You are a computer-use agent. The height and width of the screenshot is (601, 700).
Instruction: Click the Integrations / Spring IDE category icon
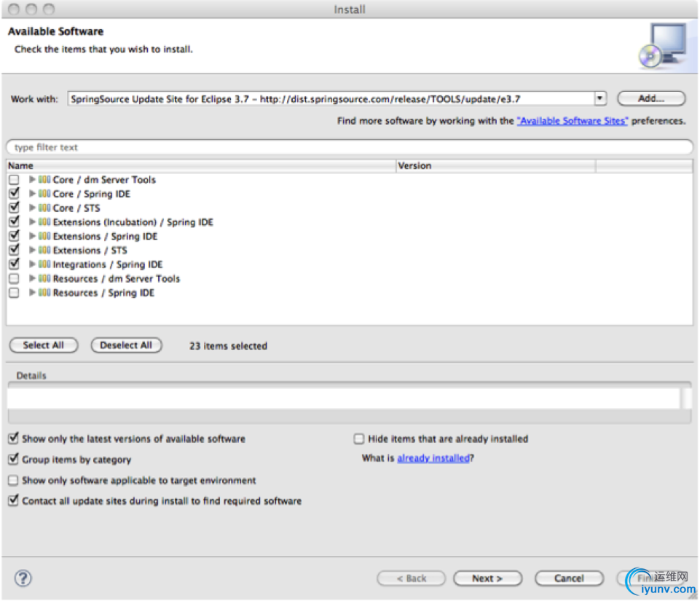click(44, 264)
